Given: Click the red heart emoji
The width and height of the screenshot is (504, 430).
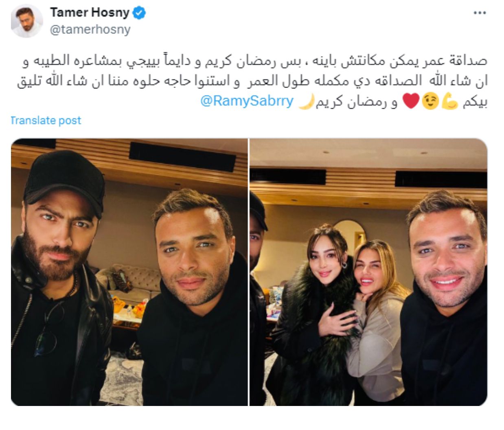Looking at the screenshot, I should point(411,102).
